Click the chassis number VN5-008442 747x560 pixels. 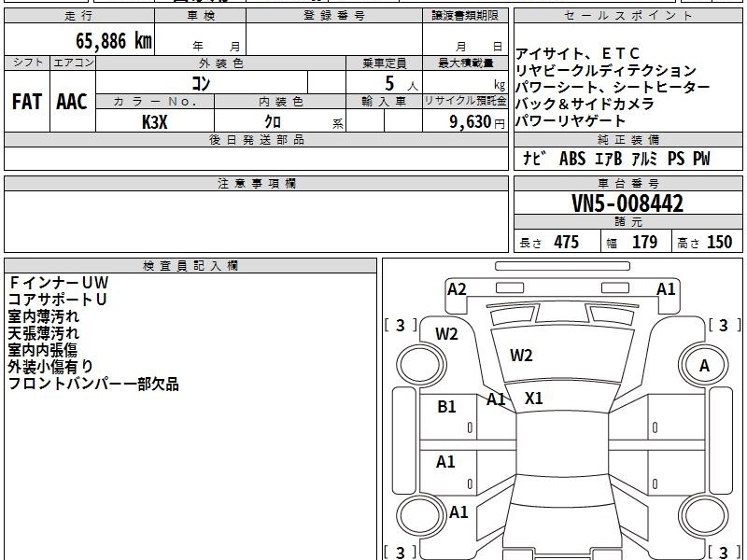[x=627, y=203]
